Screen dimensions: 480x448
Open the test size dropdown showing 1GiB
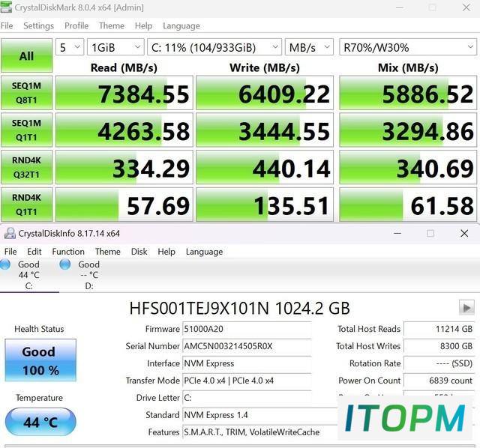pyautogui.click(x=115, y=47)
